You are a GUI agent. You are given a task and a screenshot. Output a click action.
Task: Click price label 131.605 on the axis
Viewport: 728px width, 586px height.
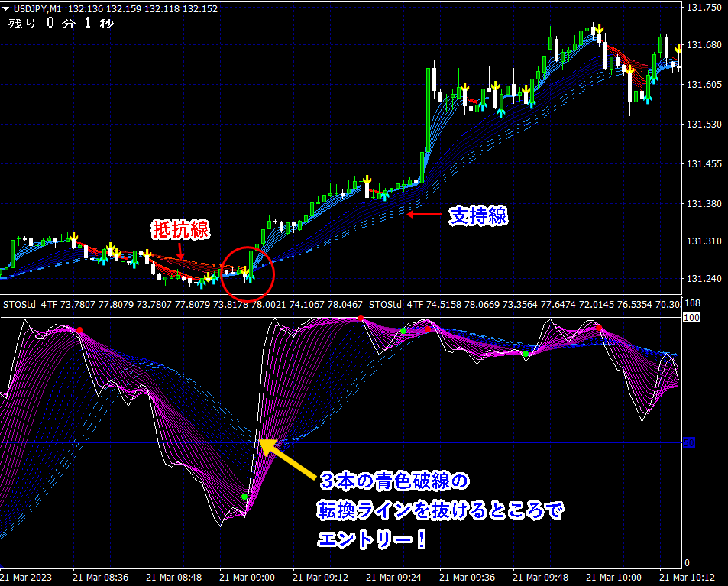pos(704,84)
